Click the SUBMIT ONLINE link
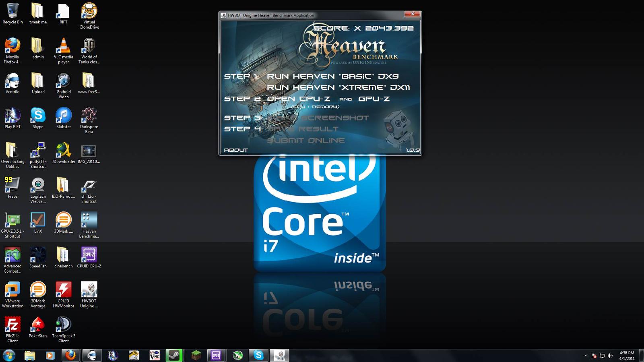This screenshot has width=644, height=362. (306, 141)
